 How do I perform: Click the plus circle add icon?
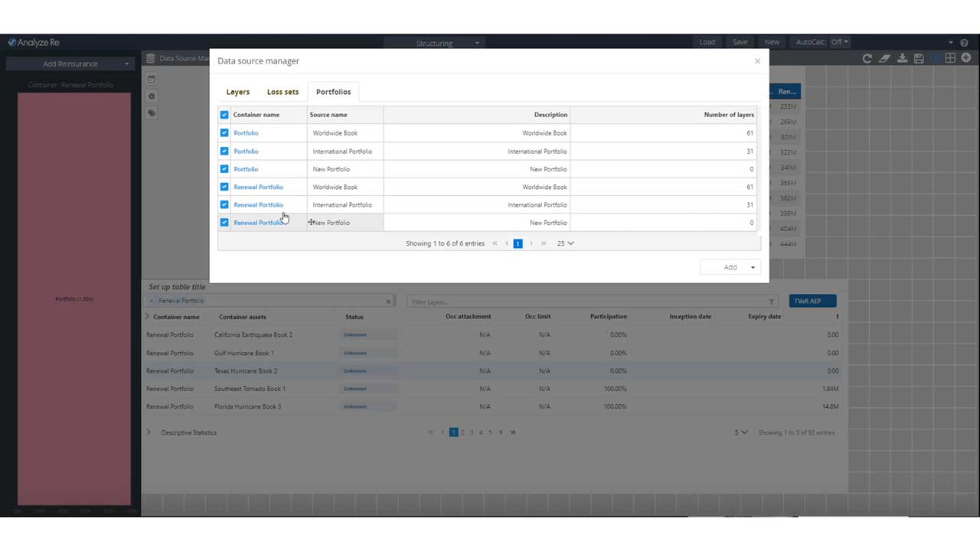point(966,58)
